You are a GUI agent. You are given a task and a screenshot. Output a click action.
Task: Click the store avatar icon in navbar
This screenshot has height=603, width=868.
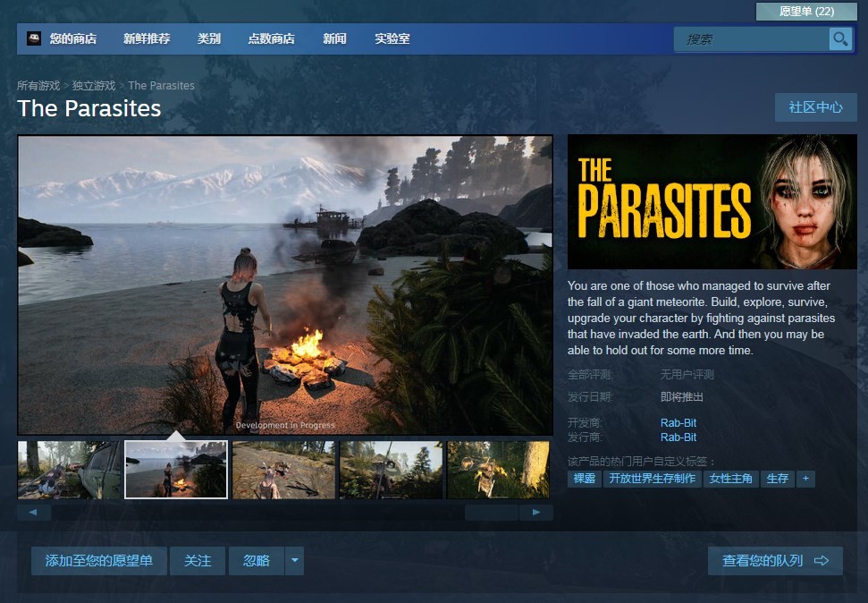(x=34, y=38)
